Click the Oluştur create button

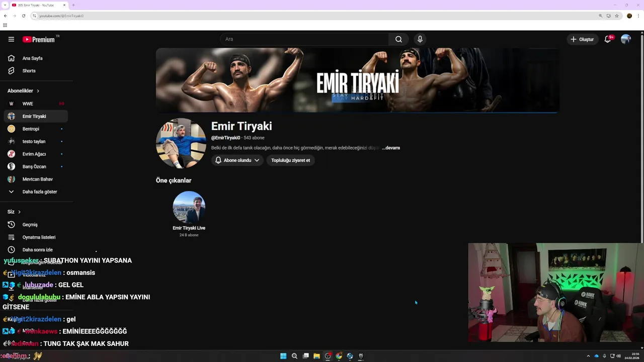(582, 39)
